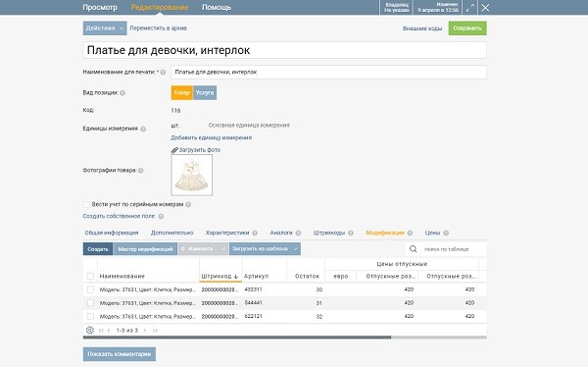Click the help icon on Характеристики tab
The height and width of the screenshot is (367, 588).
pos(255,233)
